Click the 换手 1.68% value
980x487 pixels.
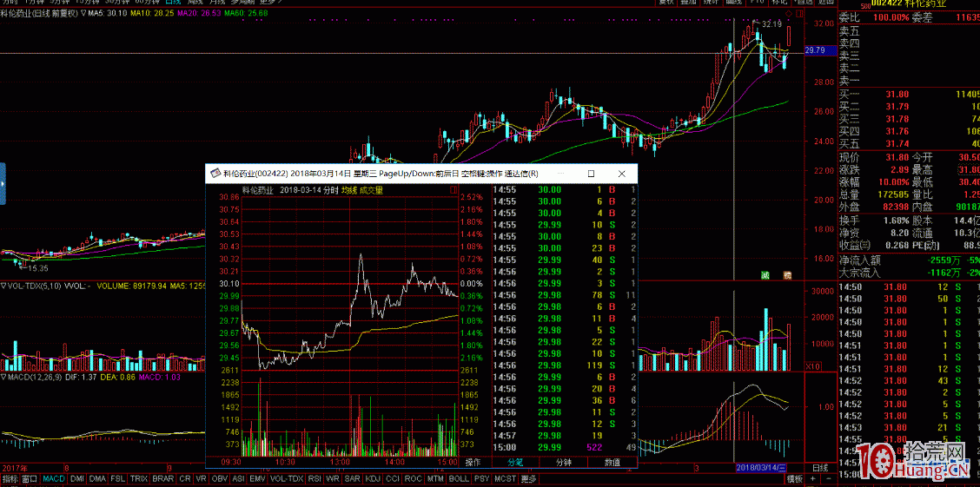point(897,220)
